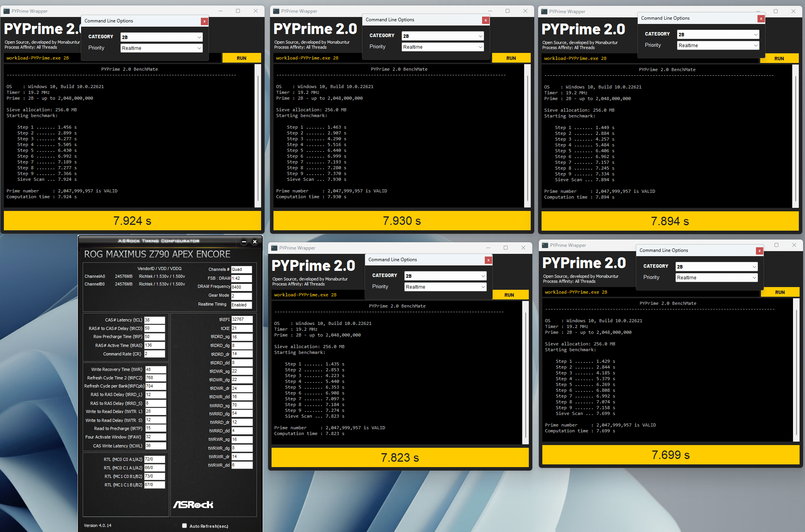Click the DRAM Frequency field showing 8400
Viewport: 805px width, 532px height.
[241, 287]
